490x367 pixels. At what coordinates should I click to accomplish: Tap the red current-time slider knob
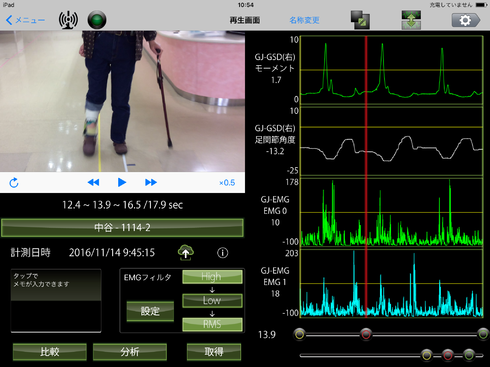366,334
